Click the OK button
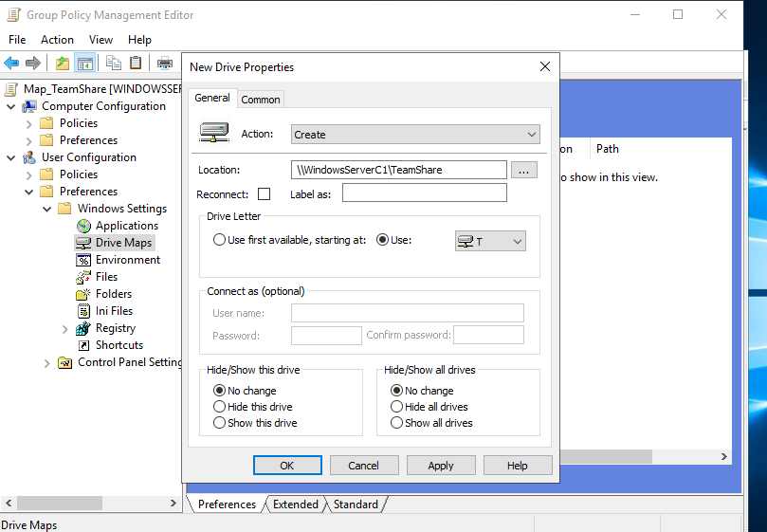The height and width of the screenshot is (532, 767). pos(287,466)
